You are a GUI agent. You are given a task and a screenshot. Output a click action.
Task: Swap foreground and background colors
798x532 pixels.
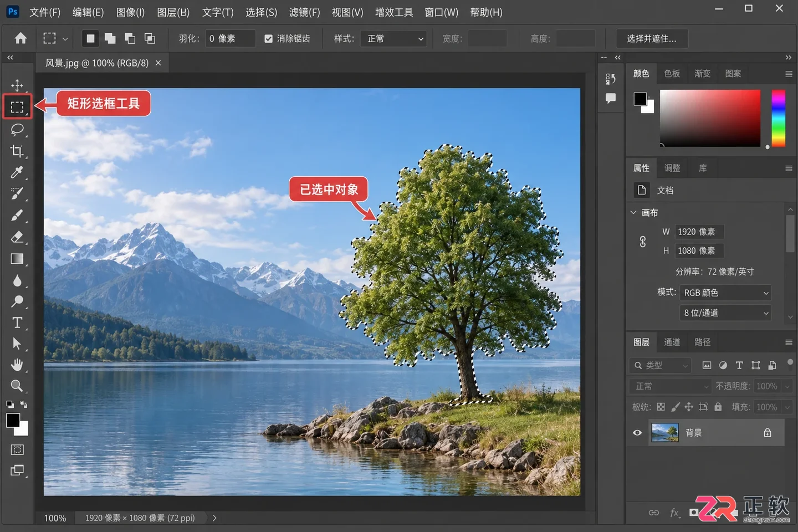coord(24,405)
